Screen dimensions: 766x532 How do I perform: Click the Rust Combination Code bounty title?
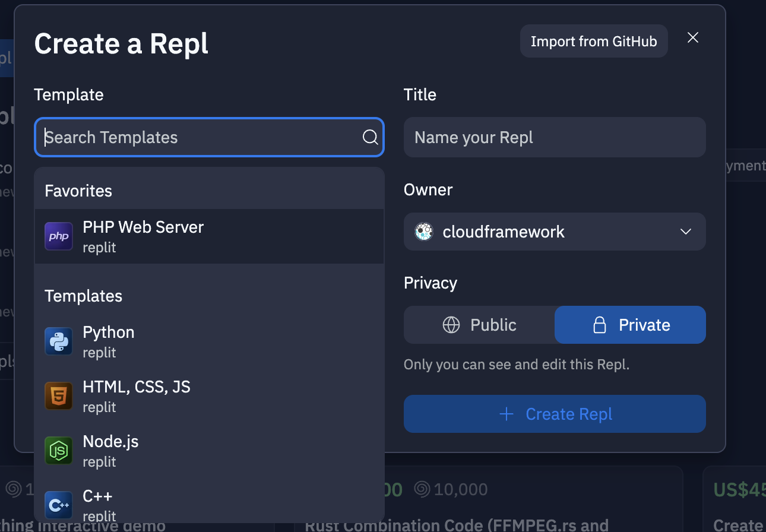[x=457, y=525]
